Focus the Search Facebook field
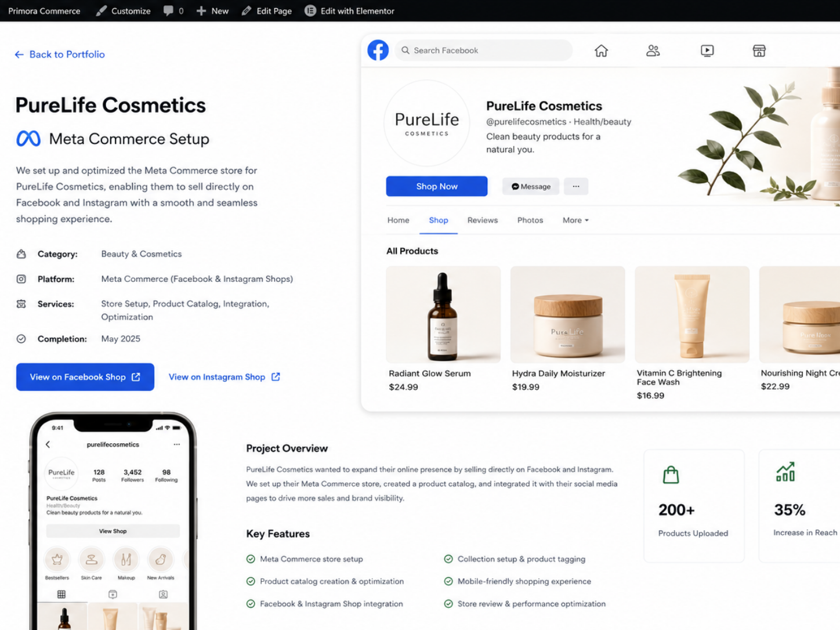Viewport: 840px width, 630px height. [484, 50]
